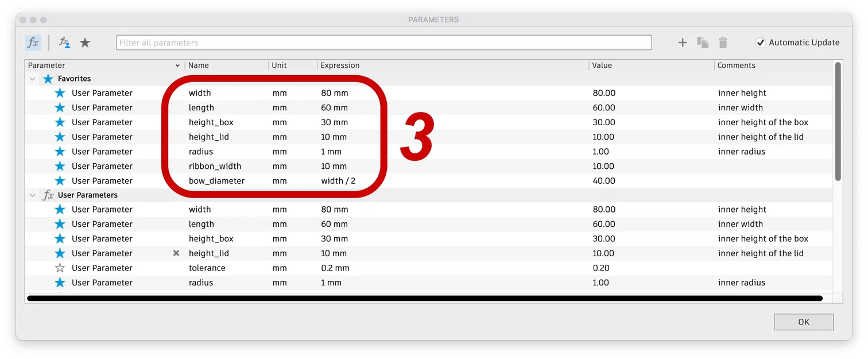Toggle the star of height_box row under User Parameters

pos(60,239)
